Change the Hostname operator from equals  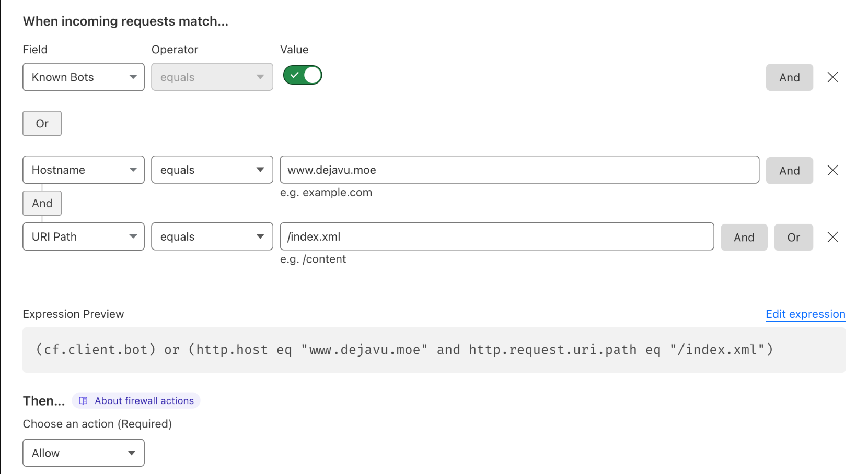[212, 170]
